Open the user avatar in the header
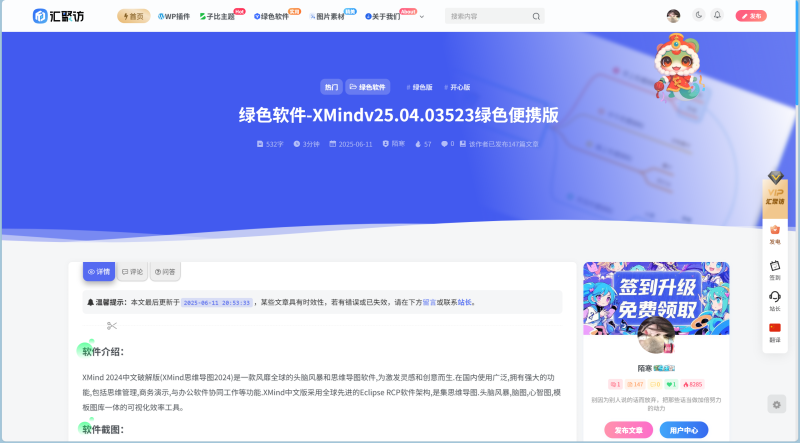The width and height of the screenshot is (800, 443). [x=674, y=15]
